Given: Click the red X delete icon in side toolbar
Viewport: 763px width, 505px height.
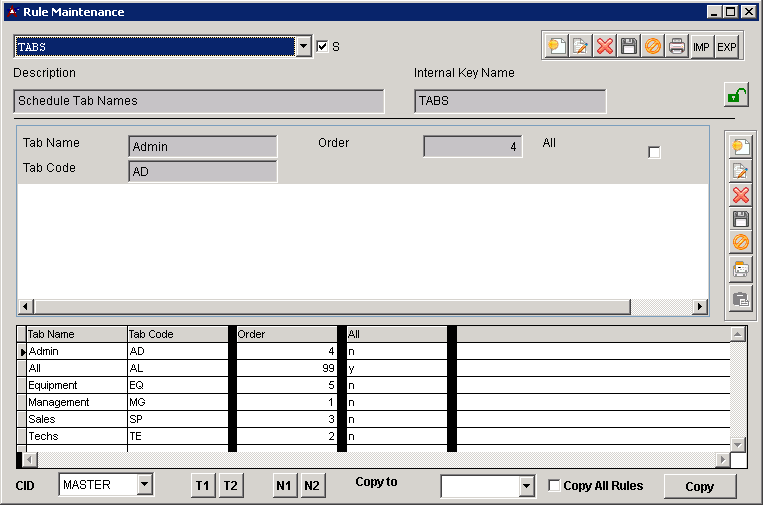Looking at the screenshot, I should tap(741, 195).
